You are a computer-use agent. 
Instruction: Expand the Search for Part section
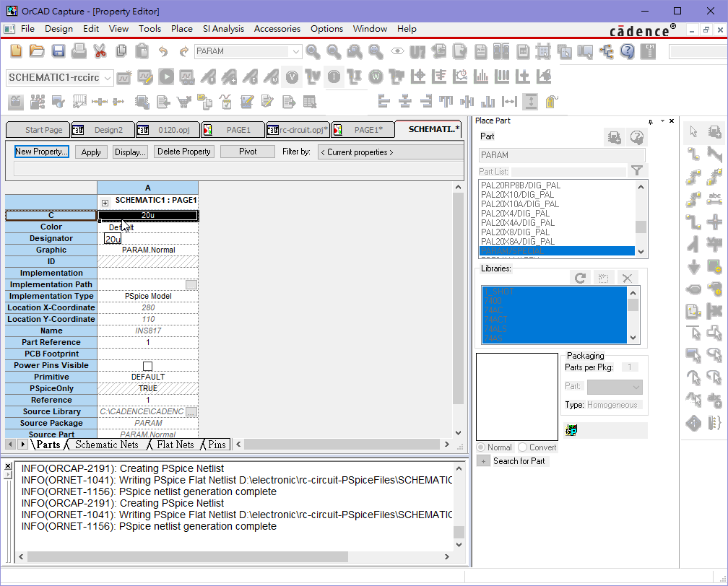483,461
